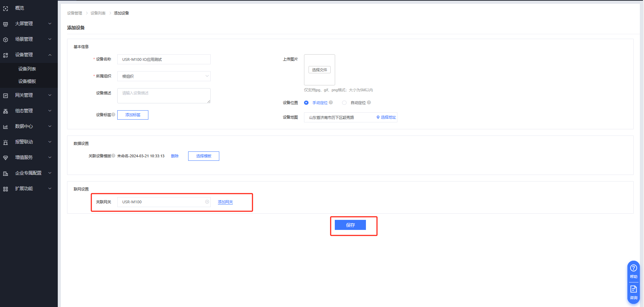The height and width of the screenshot is (307, 644).
Task: Click the 设备描述 text area
Action: tap(164, 96)
